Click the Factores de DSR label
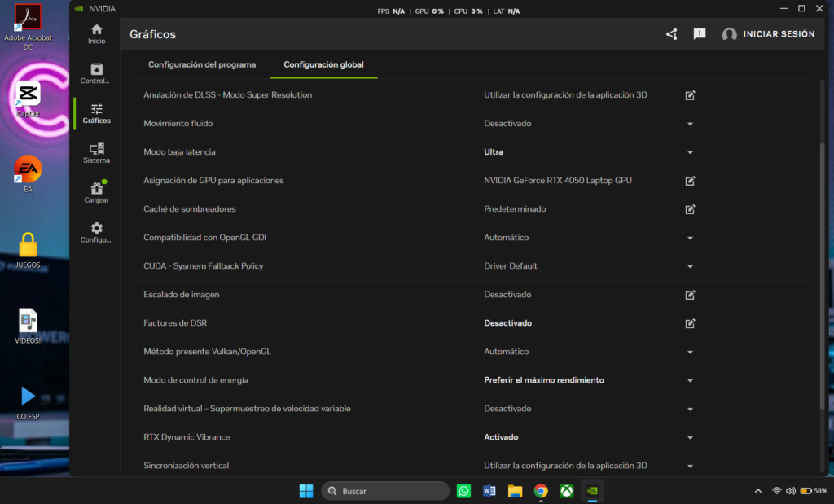This screenshot has height=504, width=834. [175, 322]
